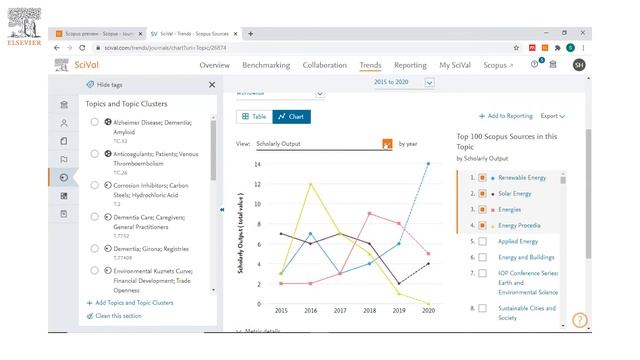Open Institutions icon in left sidebar
The image size is (640, 360).
[x=64, y=104]
